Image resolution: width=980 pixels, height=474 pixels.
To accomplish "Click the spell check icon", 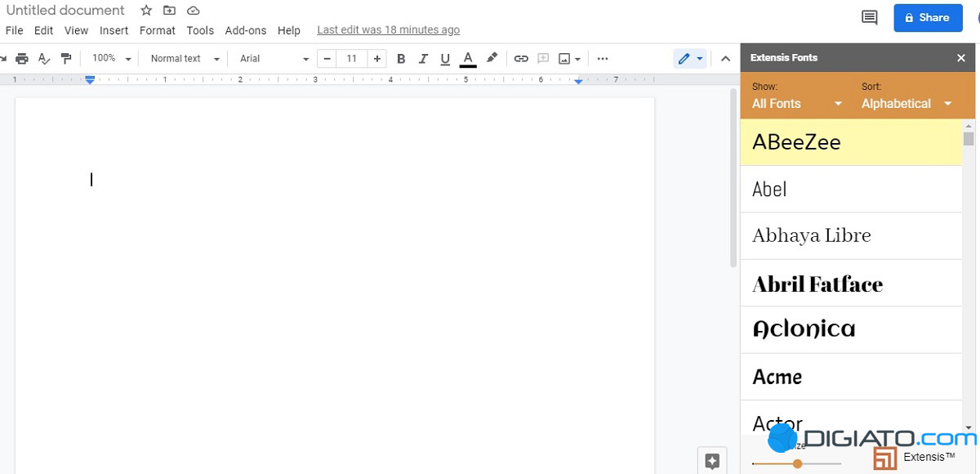I will (x=44, y=59).
